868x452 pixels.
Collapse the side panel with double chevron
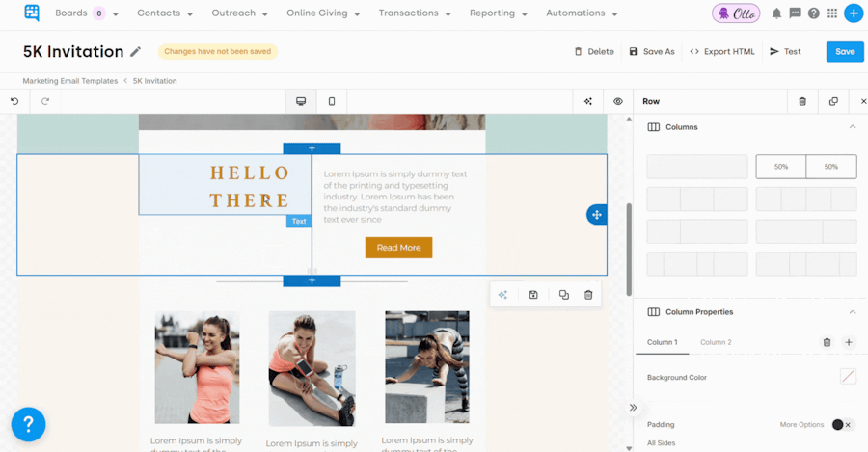click(x=634, y=408)
